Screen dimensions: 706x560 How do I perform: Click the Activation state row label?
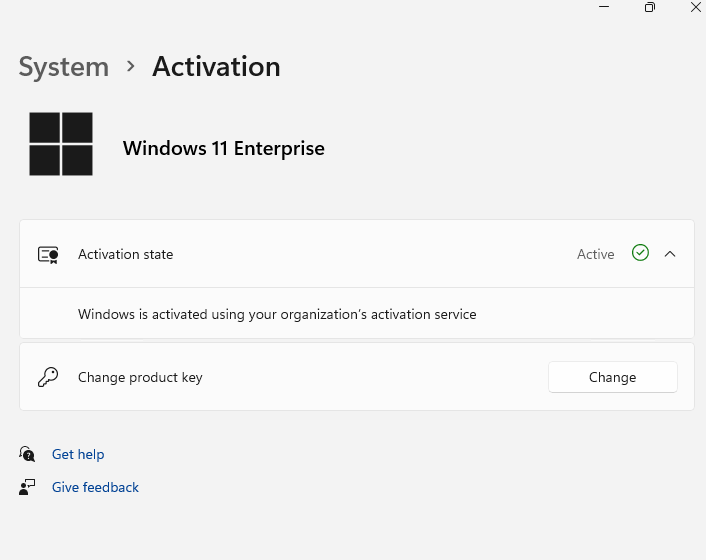click(125, 254)
